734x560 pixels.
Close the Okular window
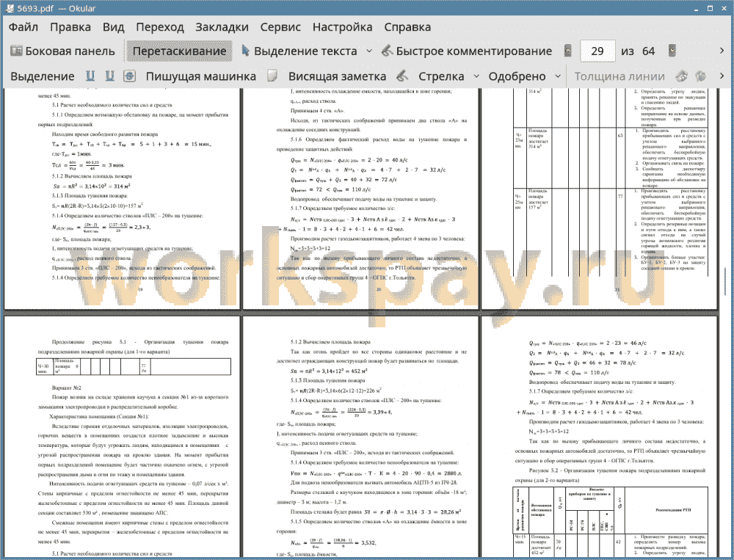pyautogui.click(x=723, y=8)
